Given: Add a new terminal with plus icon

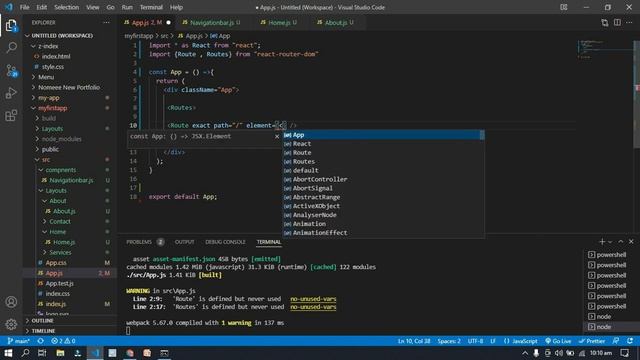Looking at the screenshot, I should click(602, 242).
